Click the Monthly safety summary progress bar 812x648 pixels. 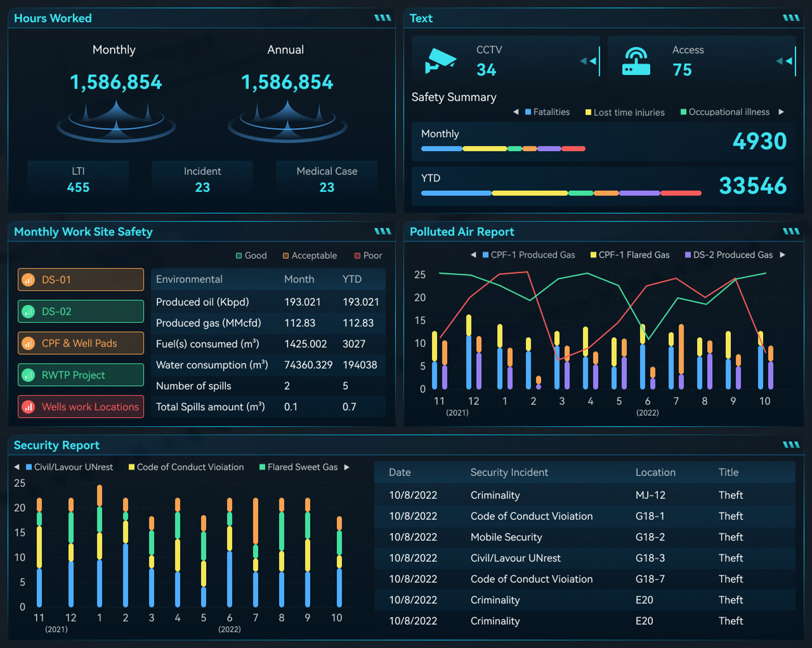503,149
